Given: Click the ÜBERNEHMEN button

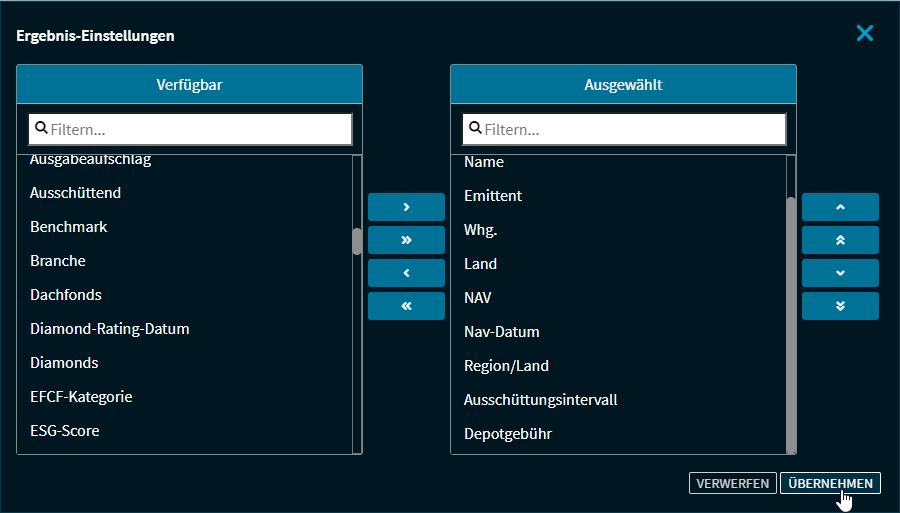Looking at the screenshot, I should coord(830,484).
